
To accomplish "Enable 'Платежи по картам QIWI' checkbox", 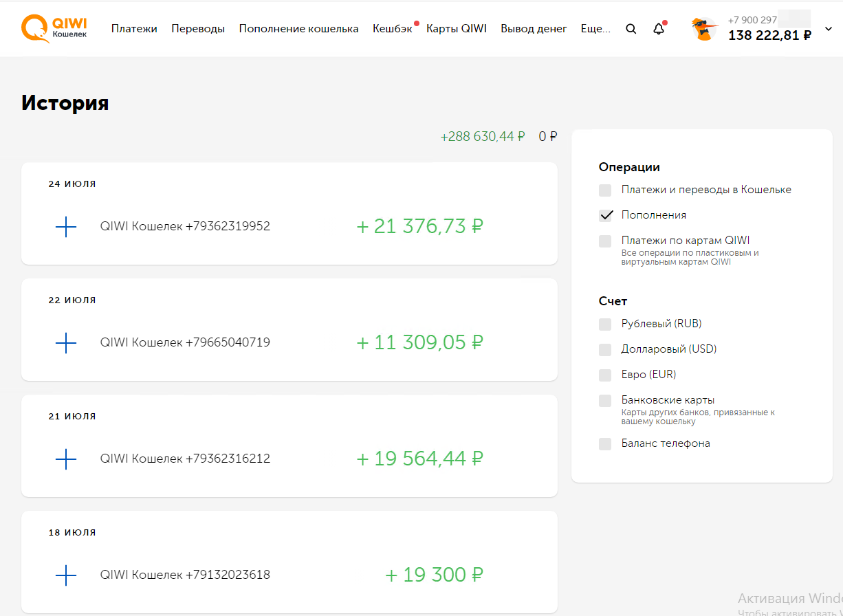I will point(605,241).
